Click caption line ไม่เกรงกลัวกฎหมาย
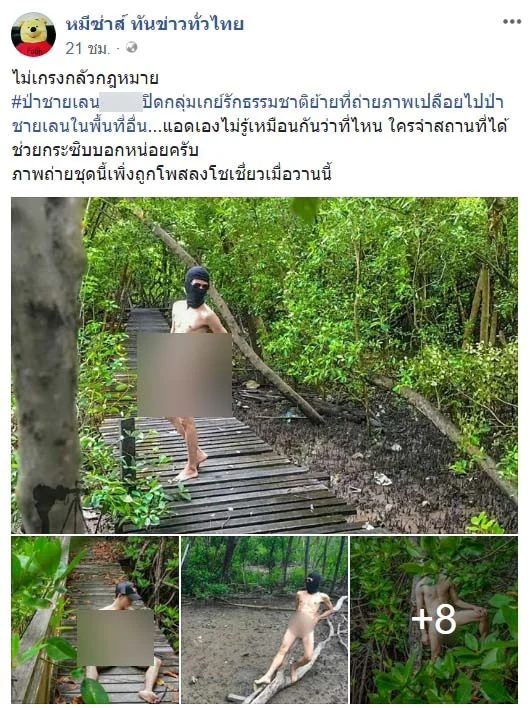This screenshot has width=530, height=708. (x=85, y=78)
